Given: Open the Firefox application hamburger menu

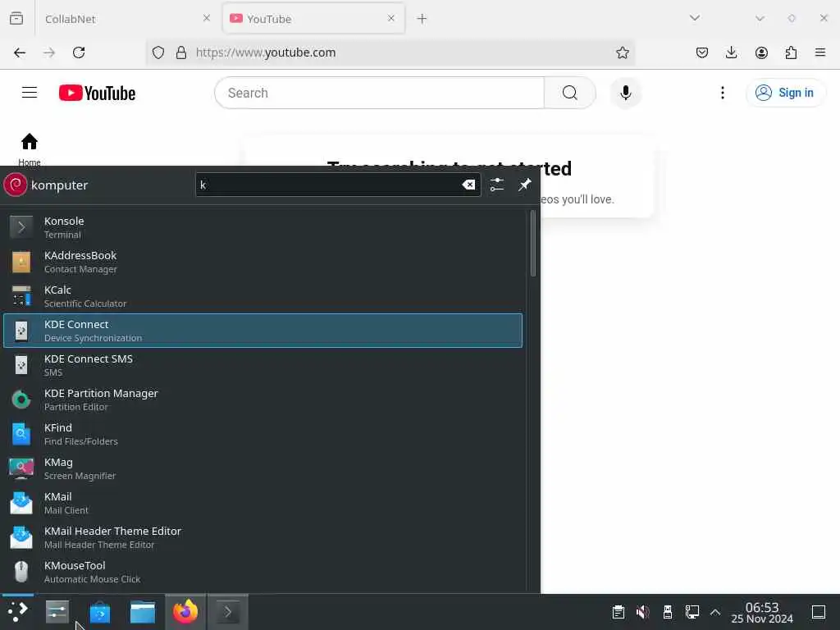Looking at the screenshot, I should pos(820,52).
